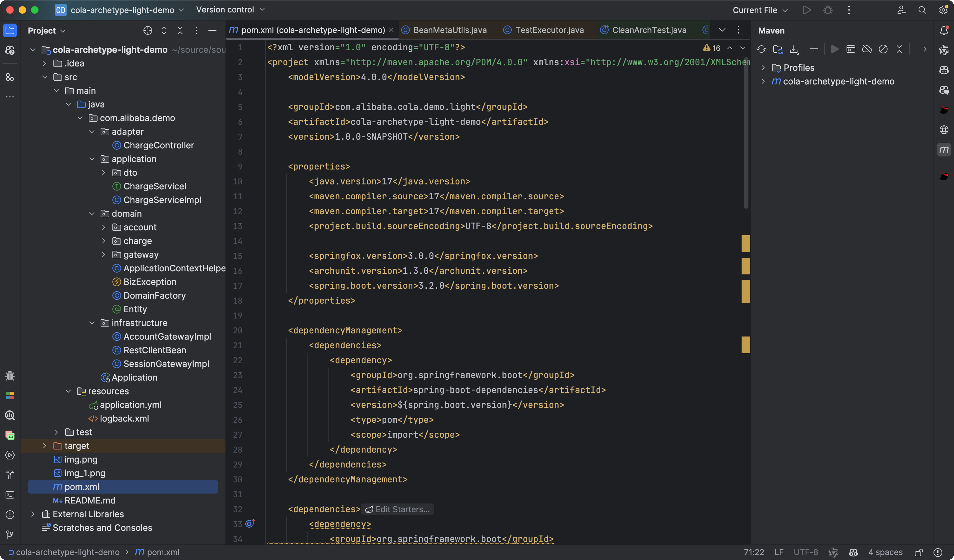Open the Notifications bell icon
954x560 pixels.
point(944,31)
